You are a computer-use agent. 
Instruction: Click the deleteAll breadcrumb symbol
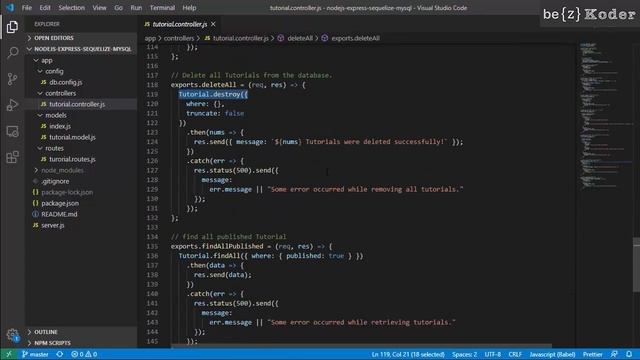coord(296,38)
